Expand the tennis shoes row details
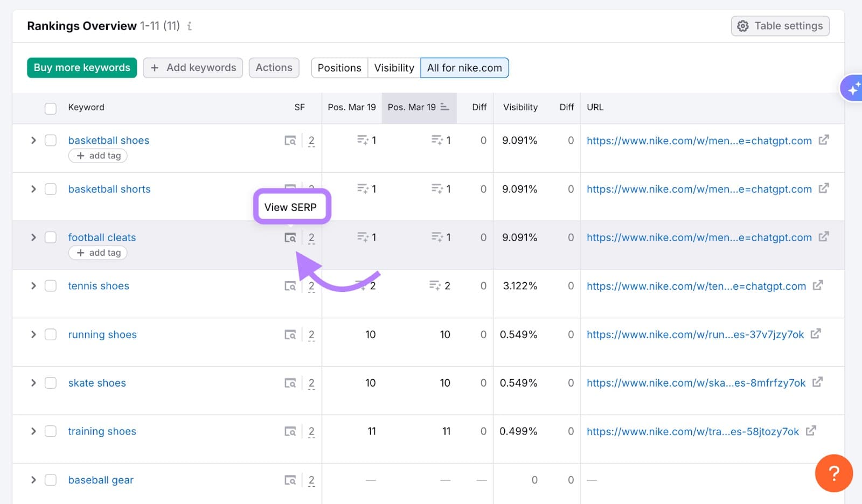 click(x=33, y=286)
